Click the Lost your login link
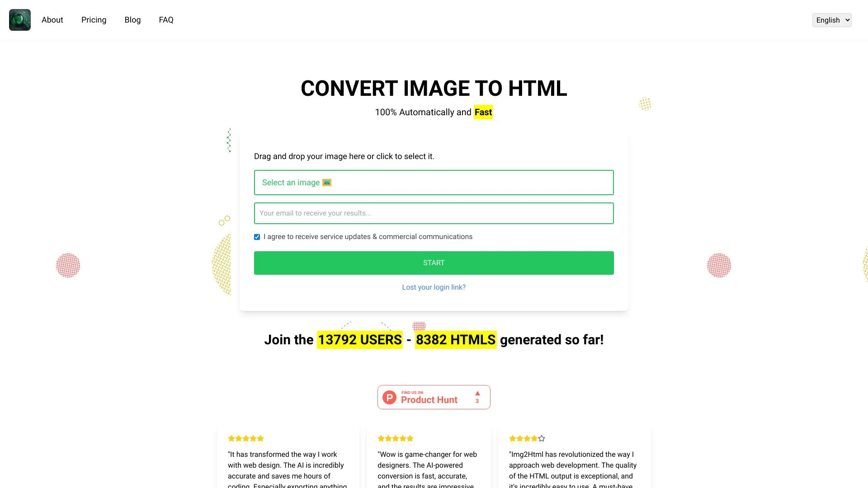 (x=434, y=286)
